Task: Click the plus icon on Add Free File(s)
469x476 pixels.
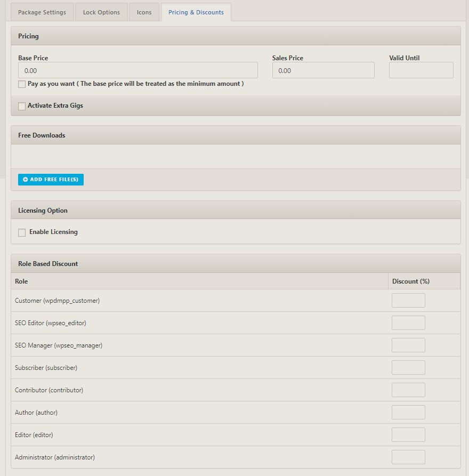Action: 25,180
